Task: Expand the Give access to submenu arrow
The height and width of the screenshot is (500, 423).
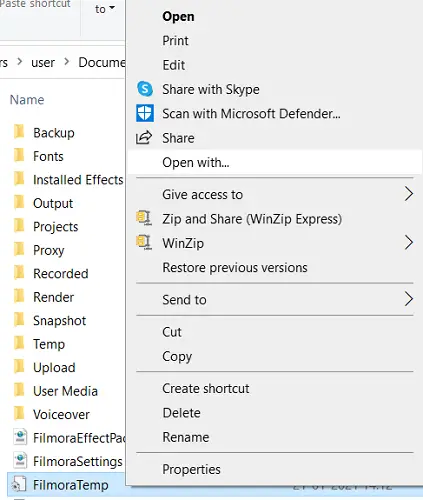Action: pyautogui.click(x=409, y=194)
